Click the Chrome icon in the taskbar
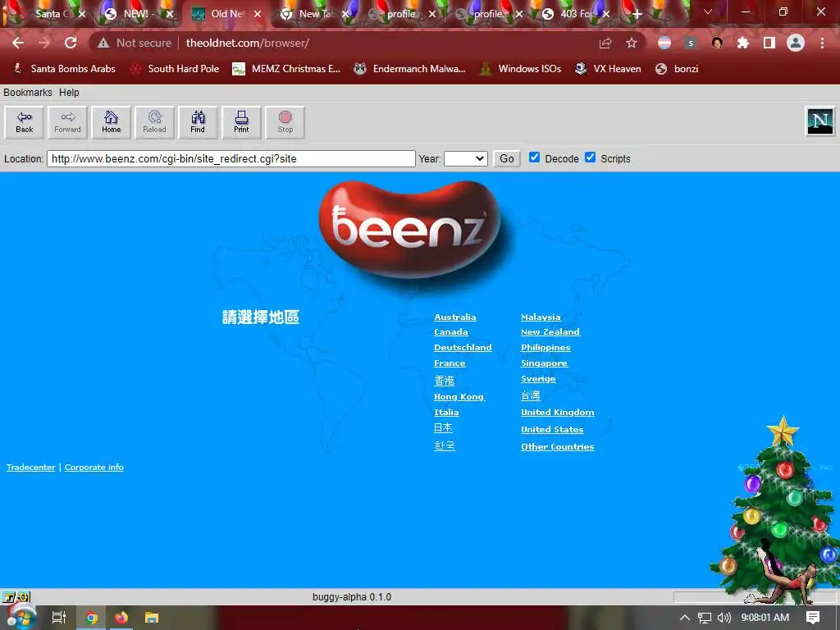Viewport: 840px width, 630px height. (x=92, y=618)
